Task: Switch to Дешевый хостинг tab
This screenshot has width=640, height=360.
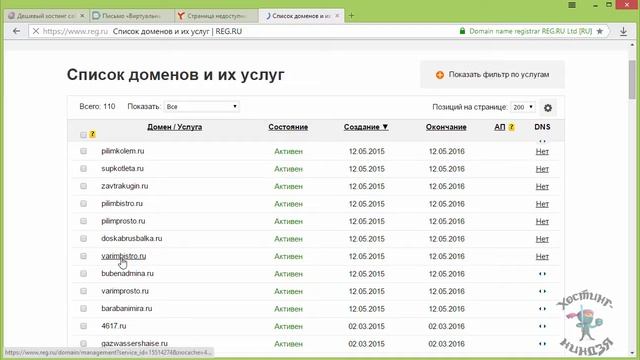Action: pyautogui.click(x=46, y=16)
